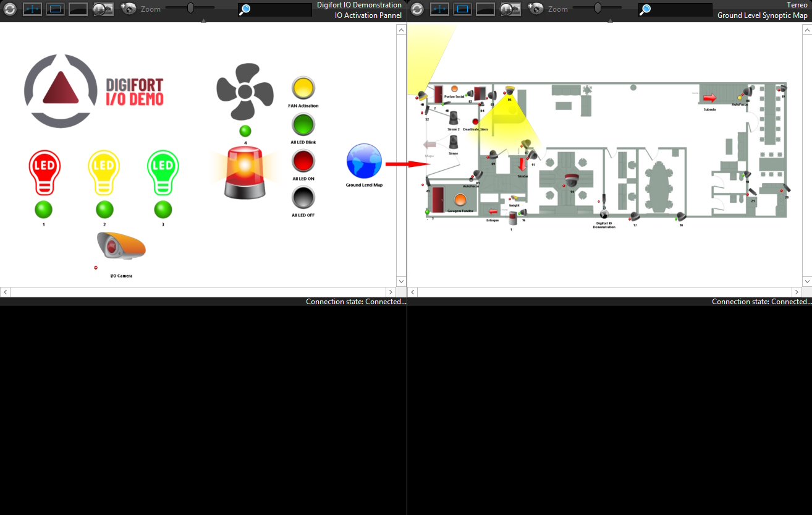Click left panel vertical scrollbar up arrow
Viewport: 812px width, 515px height.
[401, 30]
